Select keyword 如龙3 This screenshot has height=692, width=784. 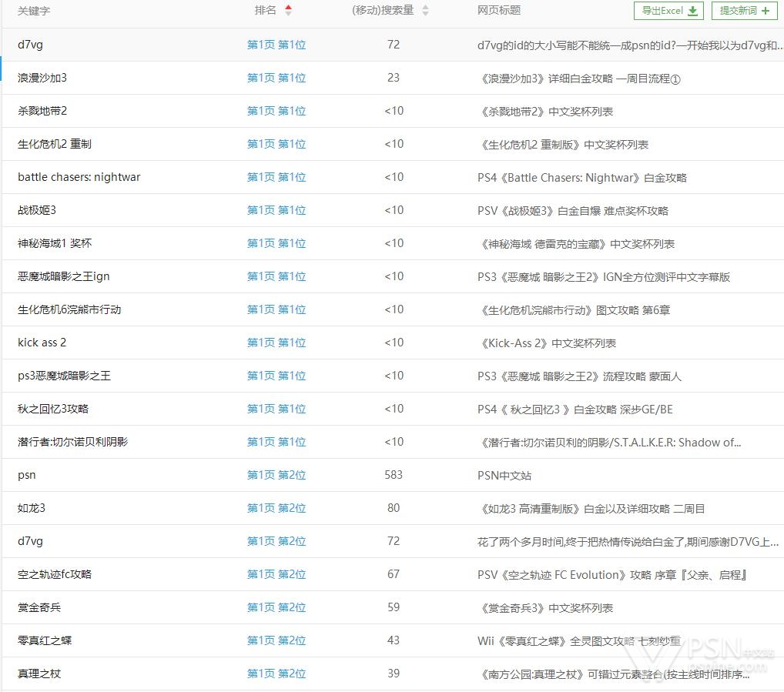[32, 508]
